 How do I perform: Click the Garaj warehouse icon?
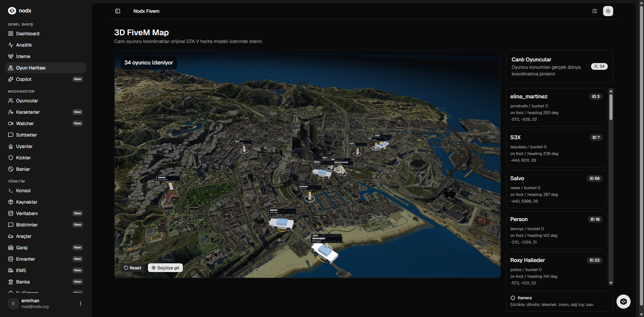pos(11,248)
